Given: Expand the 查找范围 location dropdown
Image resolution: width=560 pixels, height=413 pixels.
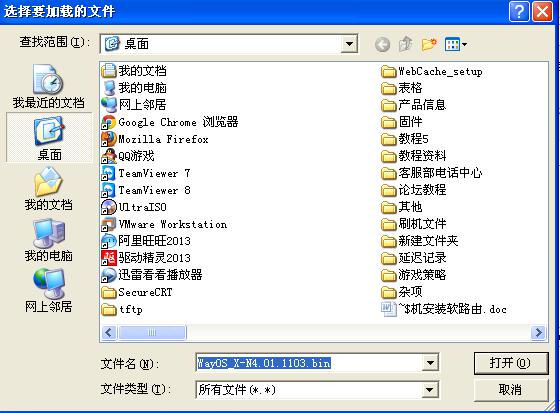Looking at the screenshot, I should 349,44.
